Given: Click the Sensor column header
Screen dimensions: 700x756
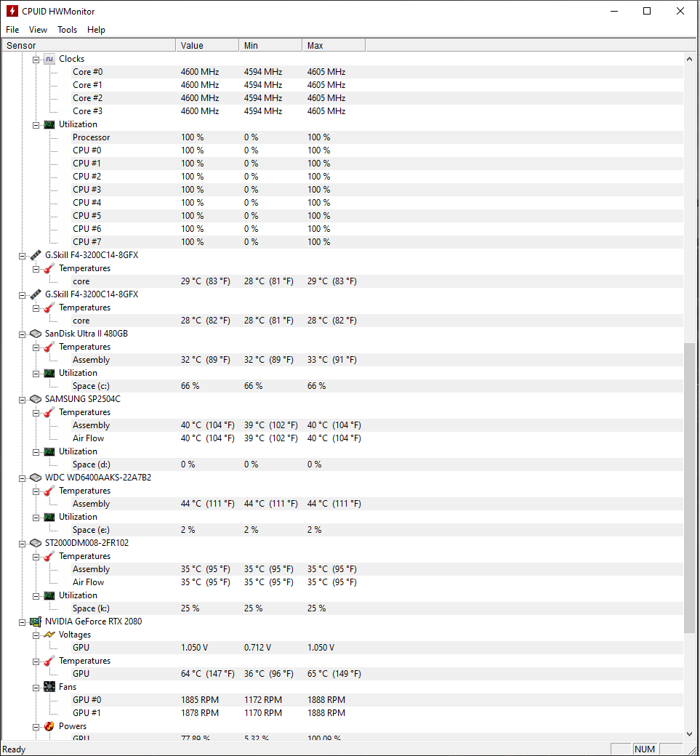Looking at the screenshot, I should [89, 45].
